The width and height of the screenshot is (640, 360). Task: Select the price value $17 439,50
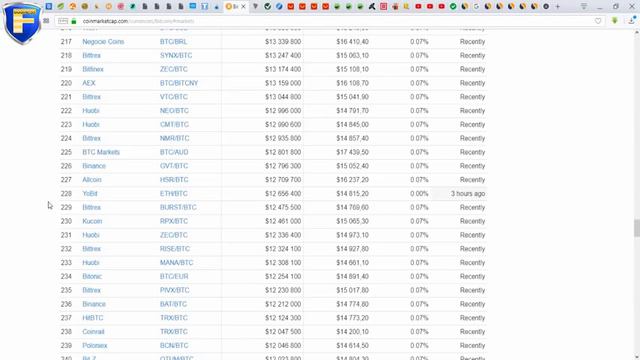tap(352, 152)
